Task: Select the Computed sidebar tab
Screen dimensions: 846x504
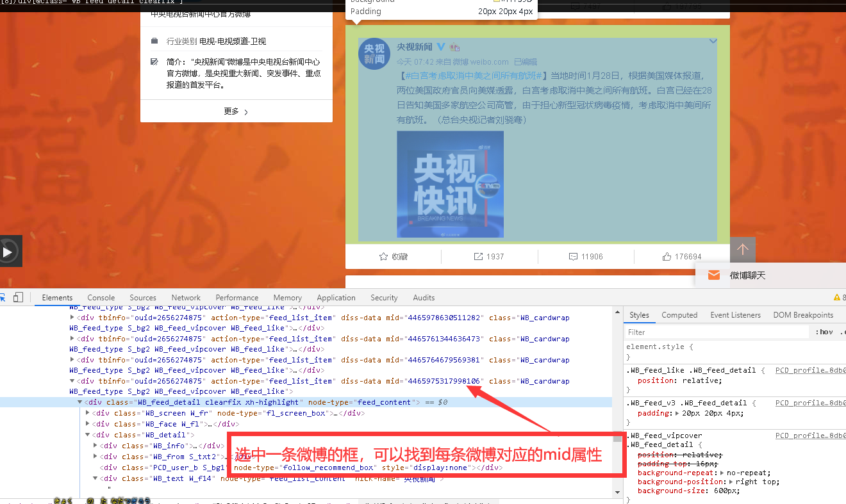Action: [679, 314]
